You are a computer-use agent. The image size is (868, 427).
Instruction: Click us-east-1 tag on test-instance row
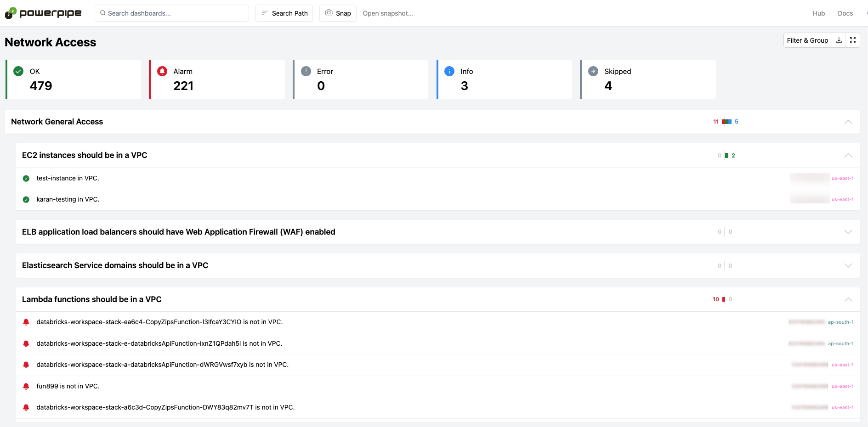pyautogui.click(x=843, y=179)
